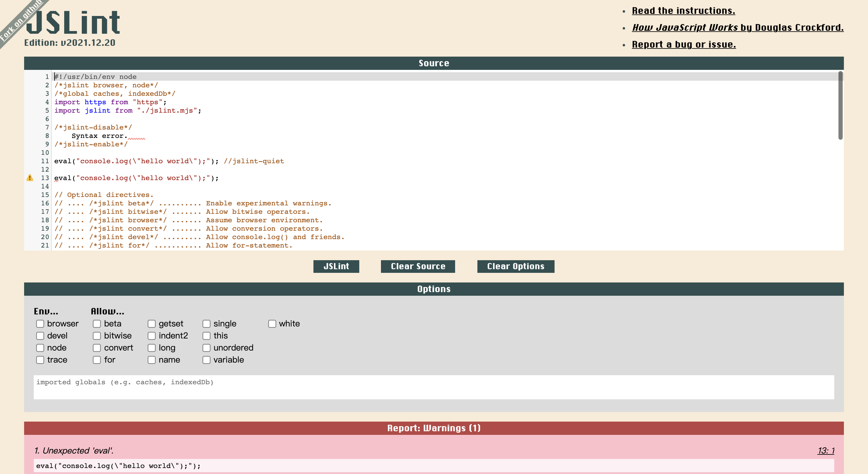Toggle the unordered option
Viewport: 868px width, 474px height.
click(206, 348)
